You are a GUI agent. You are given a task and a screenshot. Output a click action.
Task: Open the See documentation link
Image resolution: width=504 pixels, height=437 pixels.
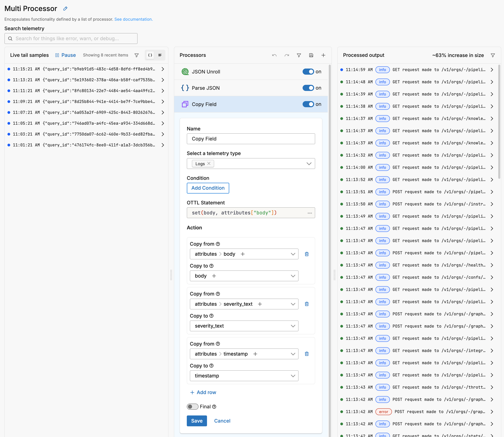coord(133,19)
